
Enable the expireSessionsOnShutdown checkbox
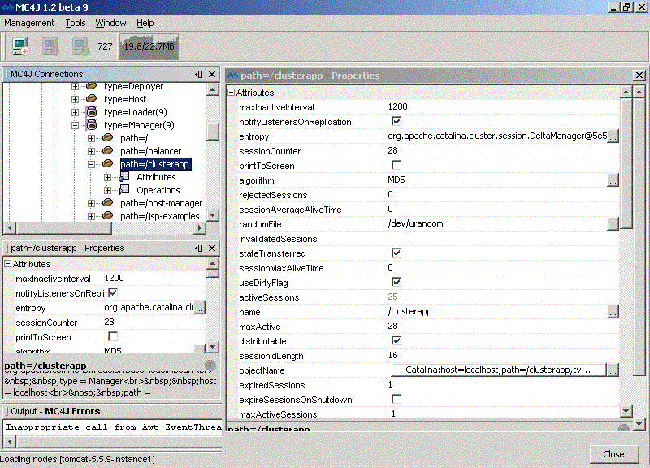(395, 399)
